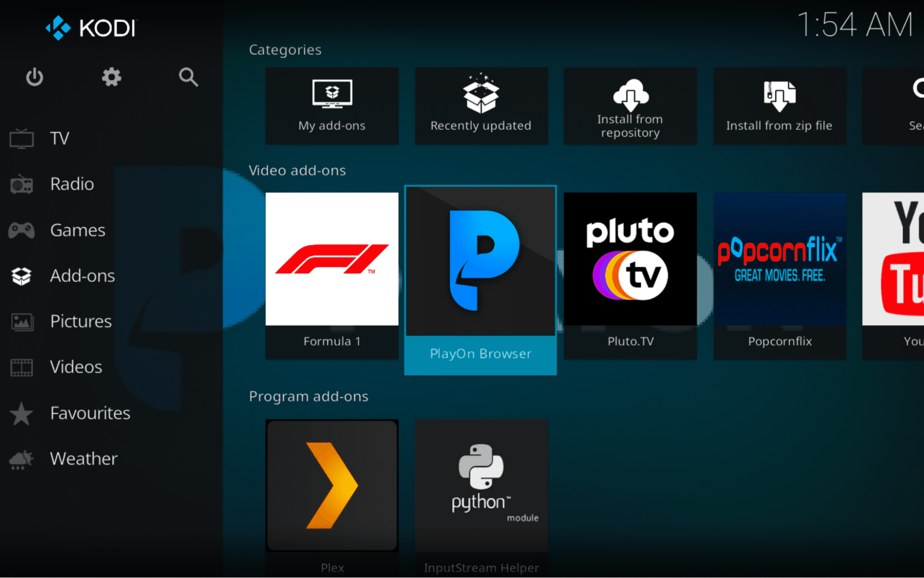Toggle the search icon
The height and width of the screenshot is (578, 924).
[x=189, y=76]
